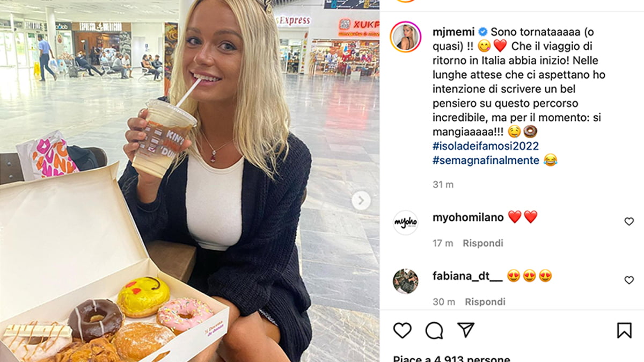This screenshot has width=644, height=362.
Task: Like the post with the heart icon
Action: tap(402, 330)
